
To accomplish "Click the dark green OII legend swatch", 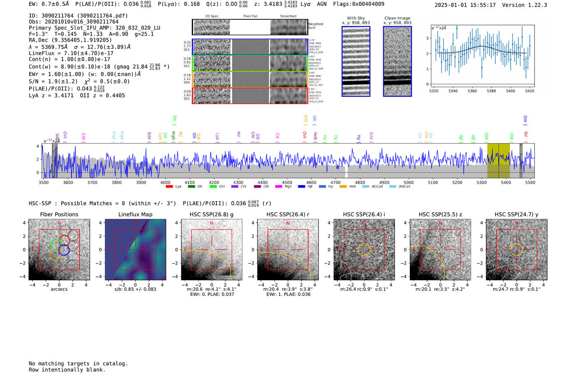I will tap(191, 187).
